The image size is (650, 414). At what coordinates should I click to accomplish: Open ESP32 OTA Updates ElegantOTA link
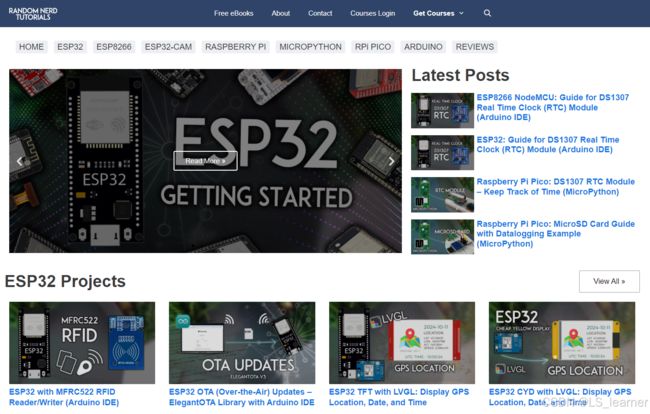[x=242, y=397]
